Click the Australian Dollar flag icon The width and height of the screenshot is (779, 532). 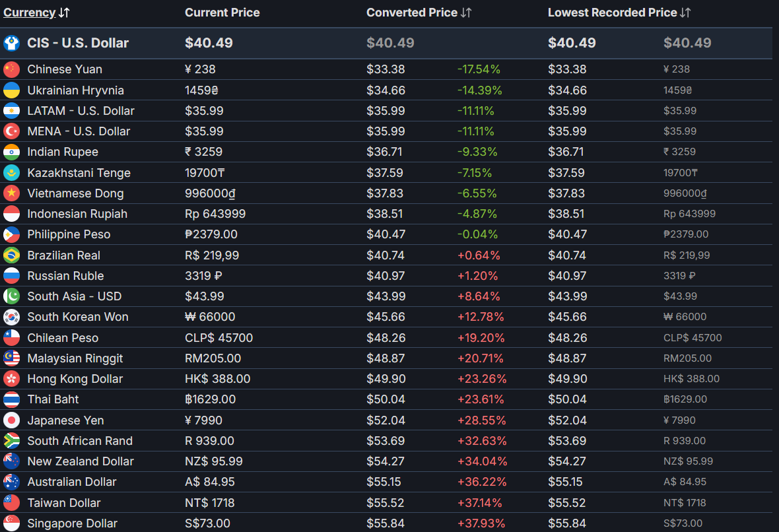coord(11,482)
